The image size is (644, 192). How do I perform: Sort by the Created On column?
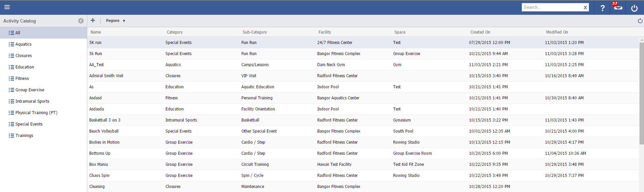pos(480,32)
